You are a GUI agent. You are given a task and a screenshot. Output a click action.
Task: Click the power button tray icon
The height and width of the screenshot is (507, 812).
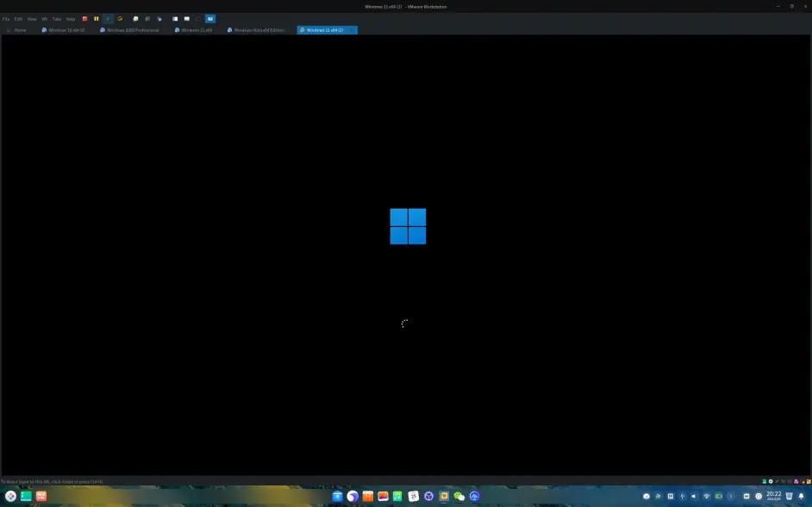[759, 496]
